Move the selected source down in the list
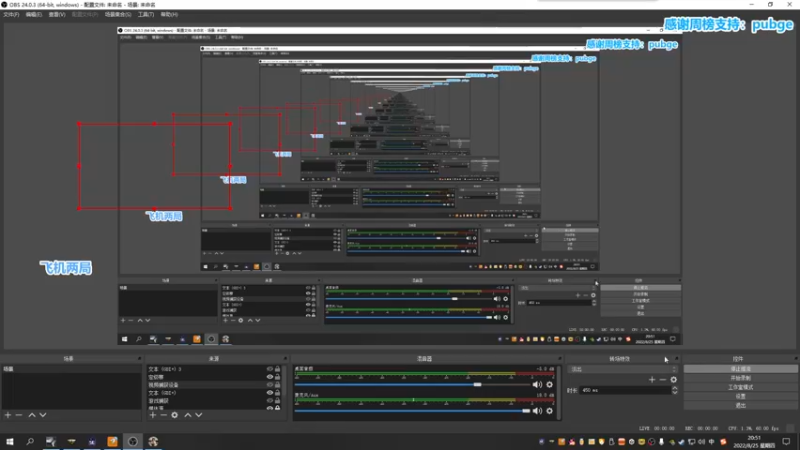 click(198, 415)
